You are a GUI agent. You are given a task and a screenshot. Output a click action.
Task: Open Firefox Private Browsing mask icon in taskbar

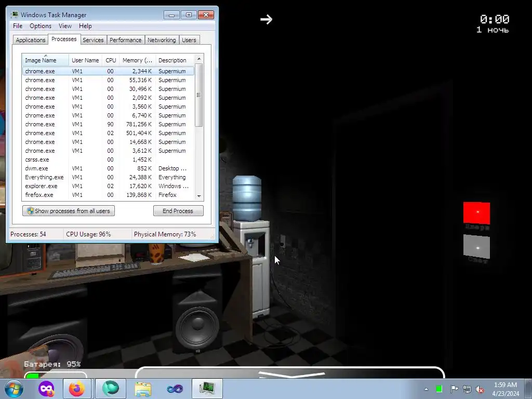point(46,389)
